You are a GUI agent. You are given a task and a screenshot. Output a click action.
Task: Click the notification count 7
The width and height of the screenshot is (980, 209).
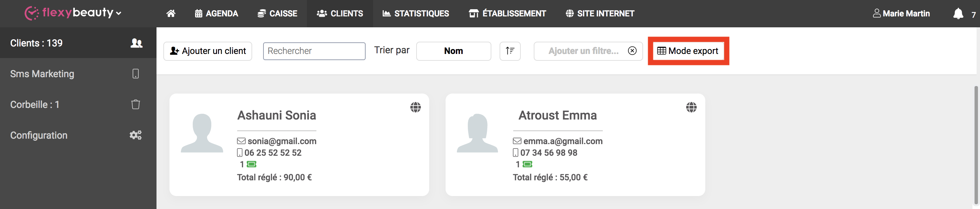(974, 15)
